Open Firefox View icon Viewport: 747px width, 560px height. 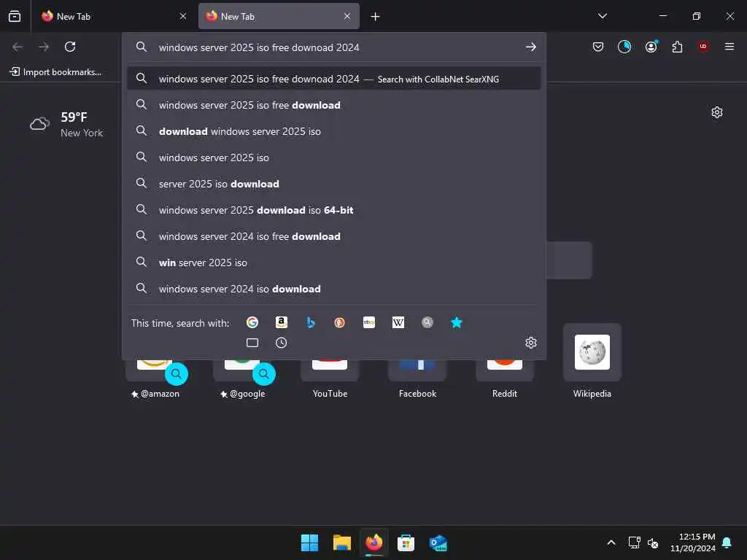[x=15, y=16]
